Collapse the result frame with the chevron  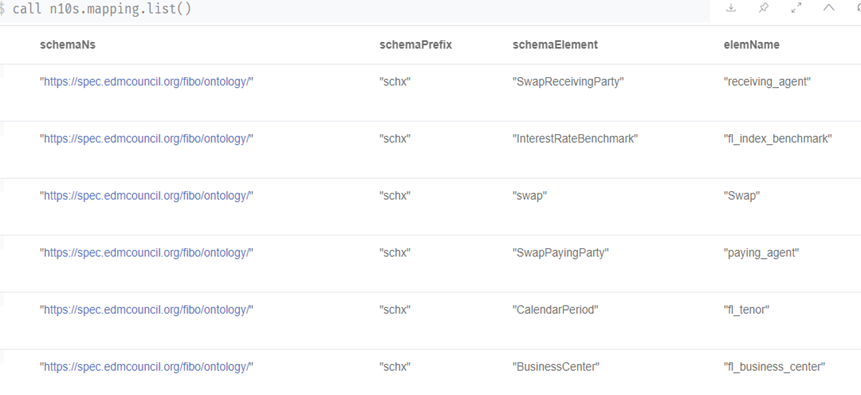point(829,8)
